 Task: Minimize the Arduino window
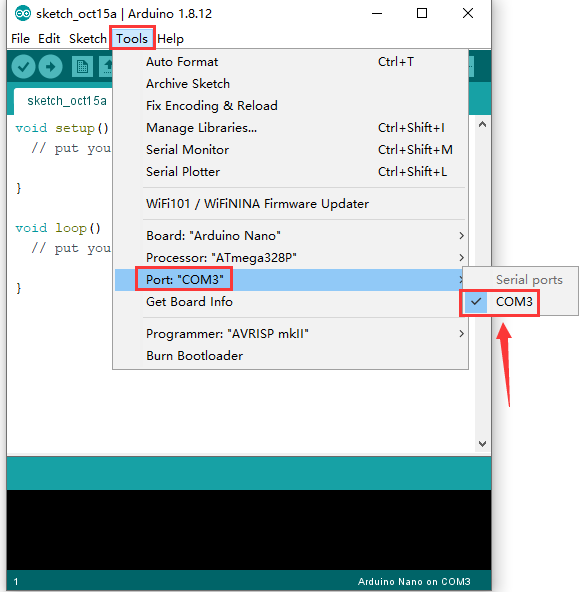(x=377, y=14)
